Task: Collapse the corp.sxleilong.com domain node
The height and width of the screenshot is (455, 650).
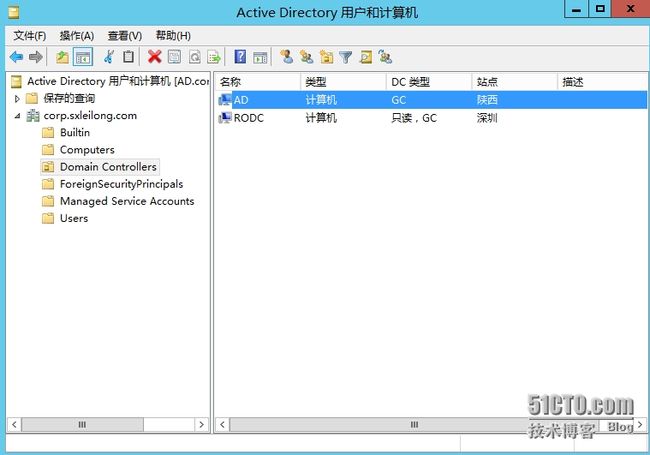Action: click(x=17, y=116)
